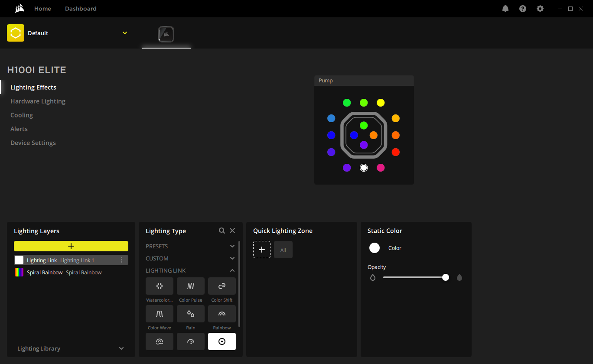Open Lighting Effects section
593x364 pixels.
(33, 88)
